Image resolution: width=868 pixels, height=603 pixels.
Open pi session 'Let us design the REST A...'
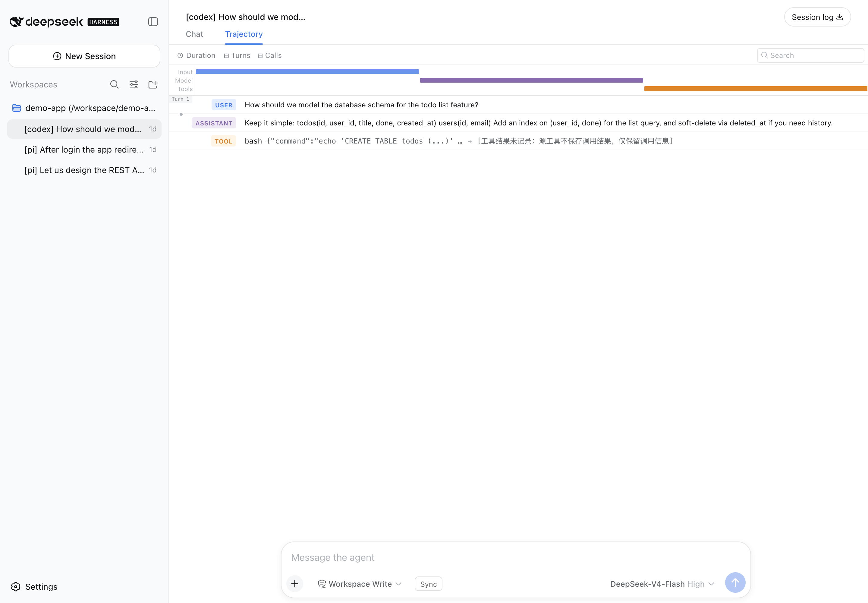pyautogui.click(x=84, y=170)
